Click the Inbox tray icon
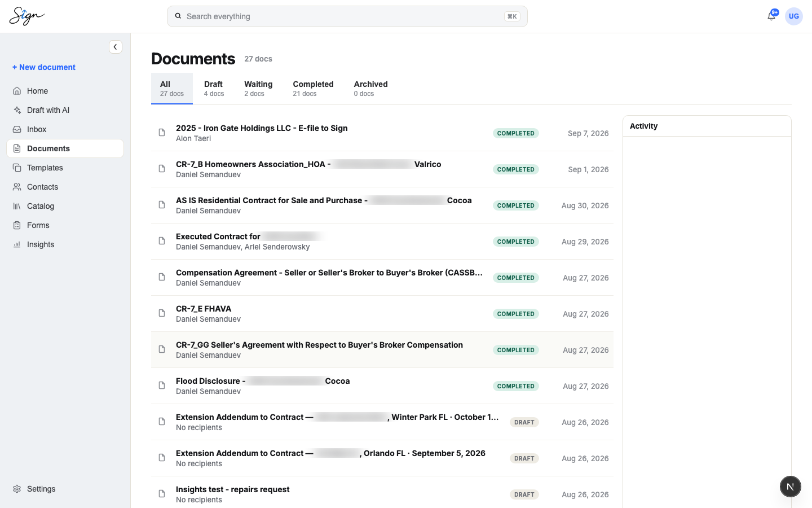The height and width of the screenshot is (508, 812). pos(17,129)
